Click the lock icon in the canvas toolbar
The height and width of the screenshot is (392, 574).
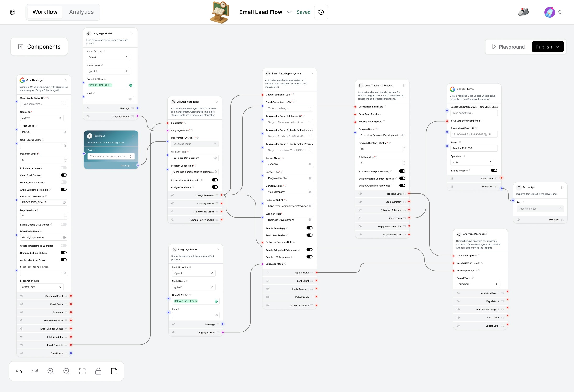(98, 371)
